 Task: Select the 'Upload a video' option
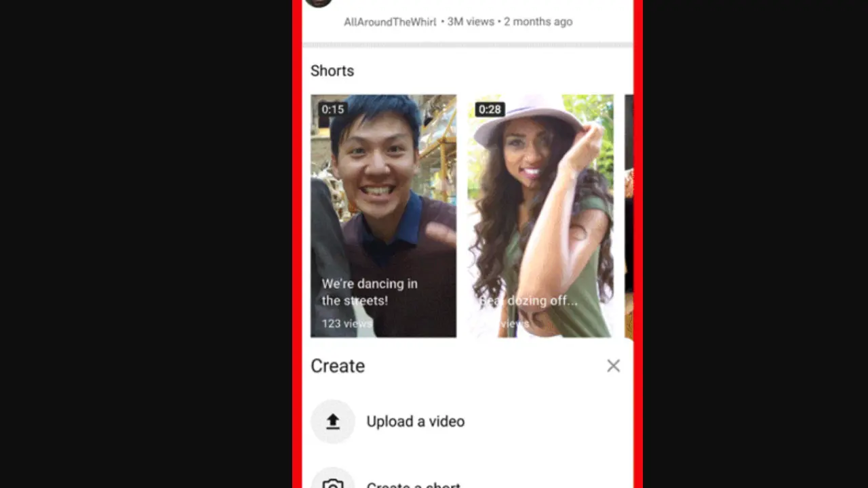[415, 422]
